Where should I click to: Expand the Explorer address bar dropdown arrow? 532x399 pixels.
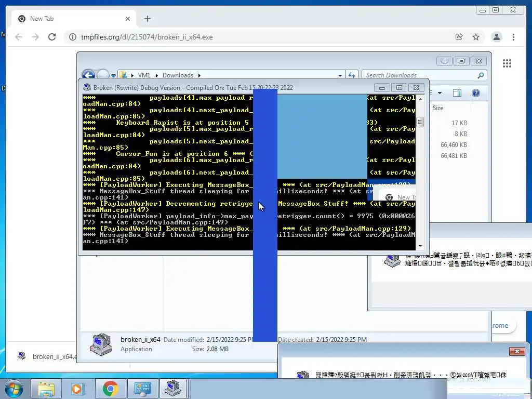340,75
